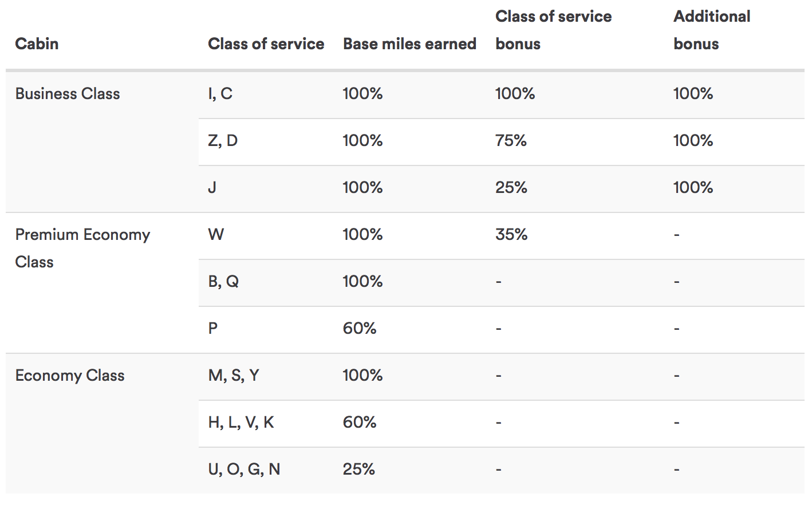Viewport: 812px width, 505px height.
Task: Click the B, Q fare class cell
Action: pyautogui.click(x=223, y=282)
